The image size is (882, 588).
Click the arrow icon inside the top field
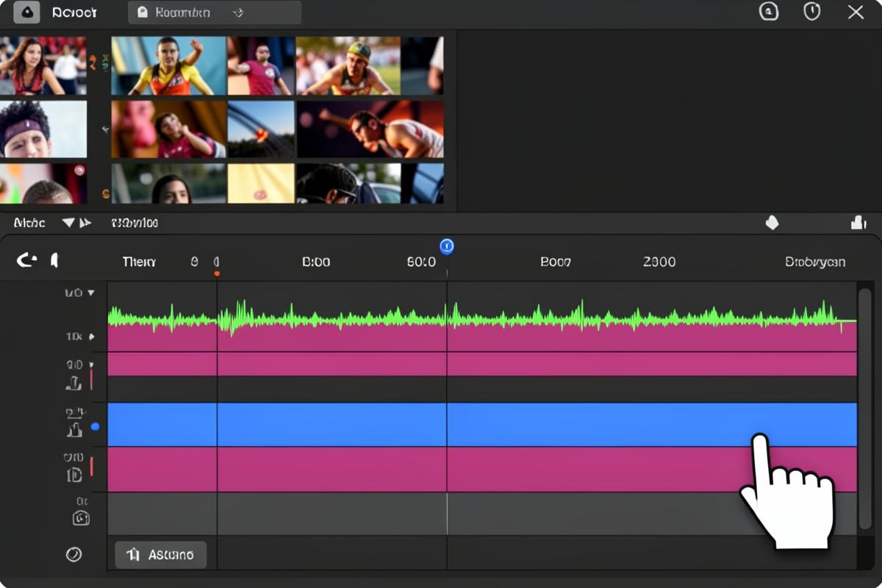[x=237, y=12]
